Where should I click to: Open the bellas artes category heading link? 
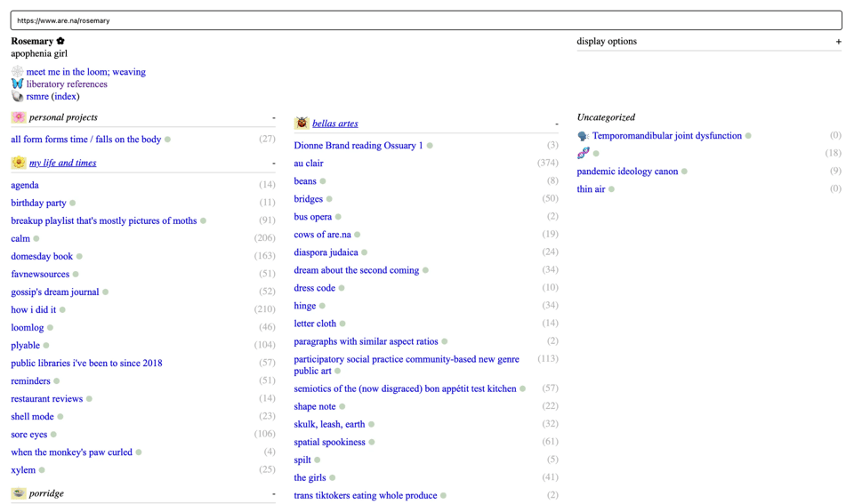[x=334, y=124]
